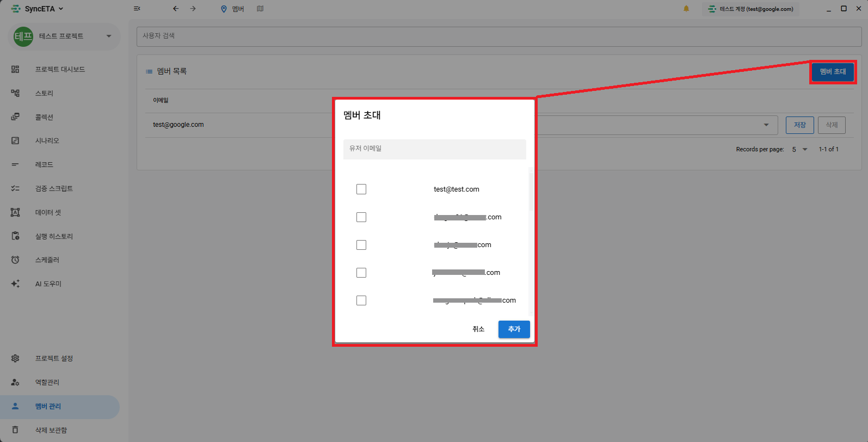Click the back navigation arrow
The width and height of the screenshot is (868, 442).
(175, 9)
